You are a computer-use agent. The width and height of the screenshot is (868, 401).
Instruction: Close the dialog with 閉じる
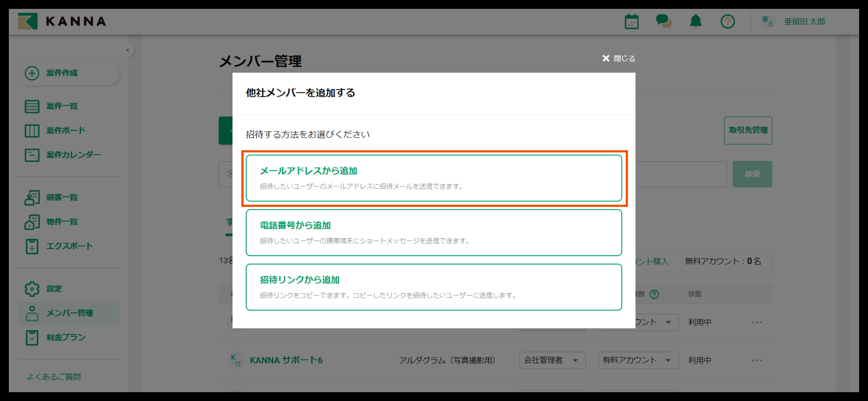(x=619, y=59)
